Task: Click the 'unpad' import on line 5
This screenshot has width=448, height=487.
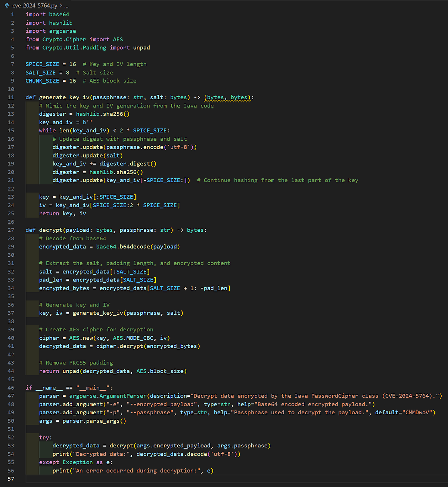Action: (x=141, y=48)
